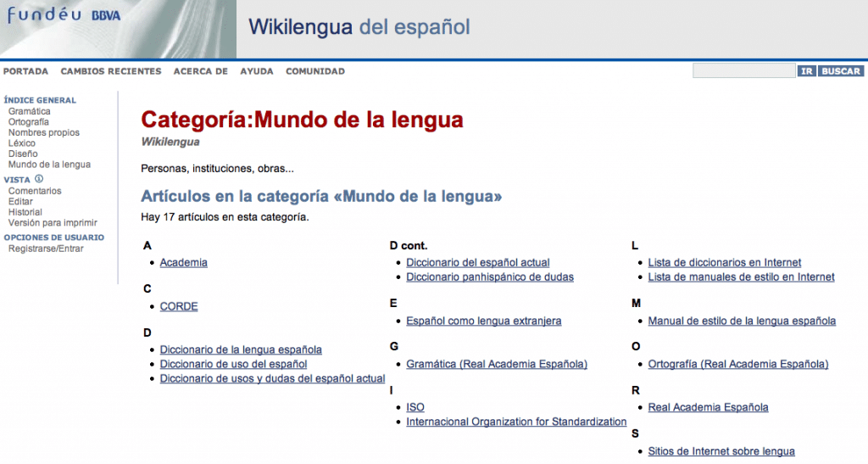Open Gramática in the sidebar index

tap(30, 111)
